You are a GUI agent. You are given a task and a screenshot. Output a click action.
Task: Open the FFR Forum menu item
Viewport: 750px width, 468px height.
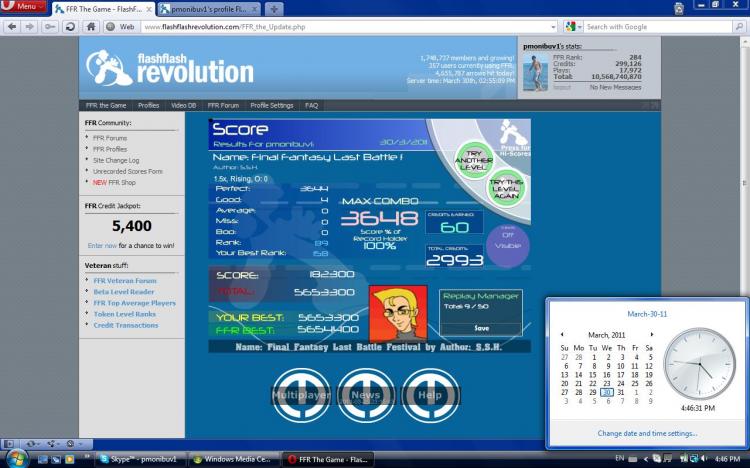223,105
